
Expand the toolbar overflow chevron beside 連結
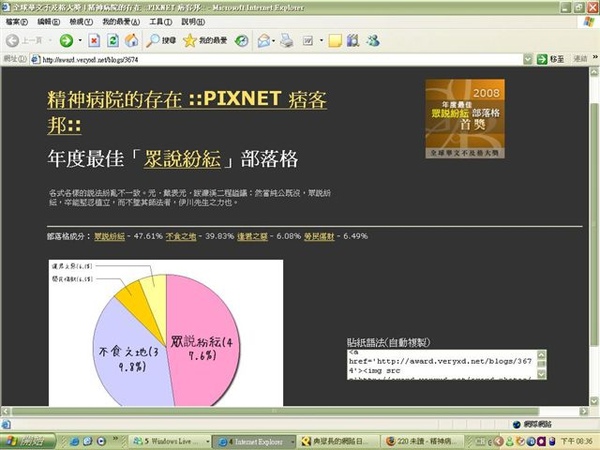coord(595,57)
